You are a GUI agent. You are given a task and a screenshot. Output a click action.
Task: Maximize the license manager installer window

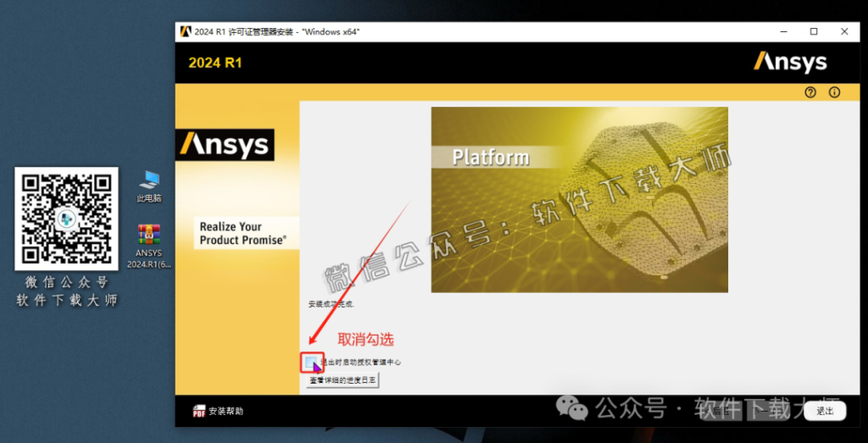tap(814, 31)
